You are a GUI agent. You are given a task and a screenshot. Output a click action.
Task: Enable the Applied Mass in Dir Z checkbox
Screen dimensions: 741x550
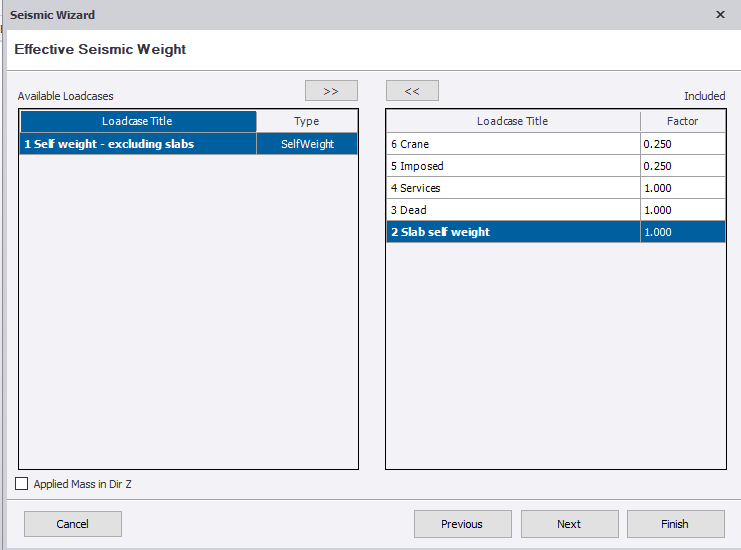click(22, 484)
